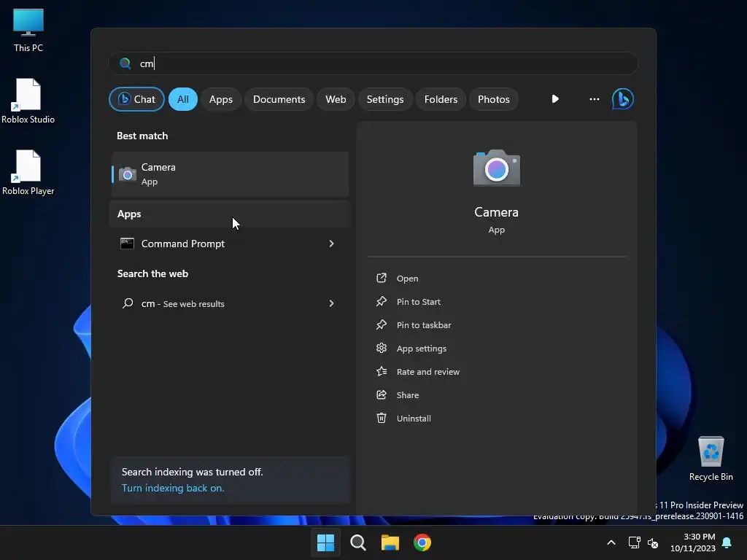This screenshot has height=560, width=747.
Task: Click the pin icon next to Pin to Start
Action: 382,301
